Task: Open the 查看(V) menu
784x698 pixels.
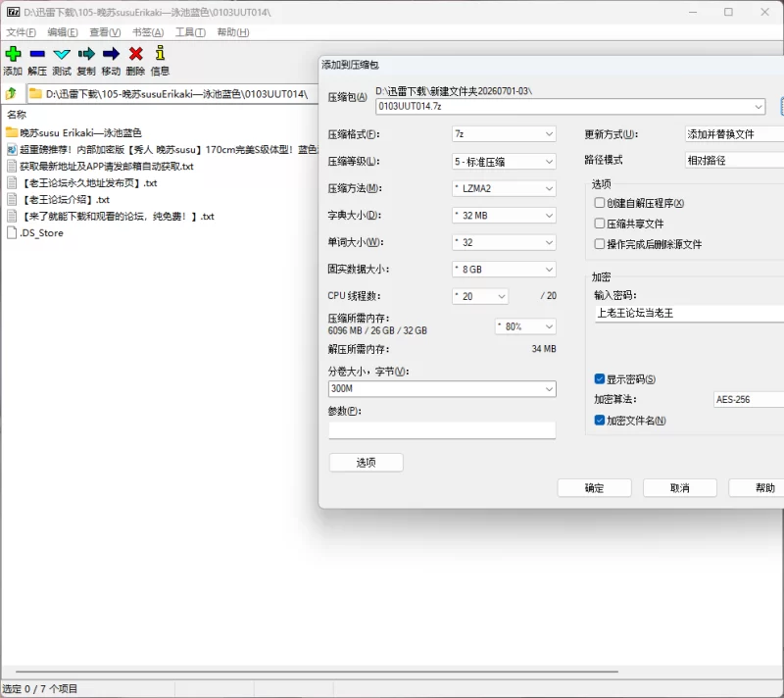Action: pos(105,32)
